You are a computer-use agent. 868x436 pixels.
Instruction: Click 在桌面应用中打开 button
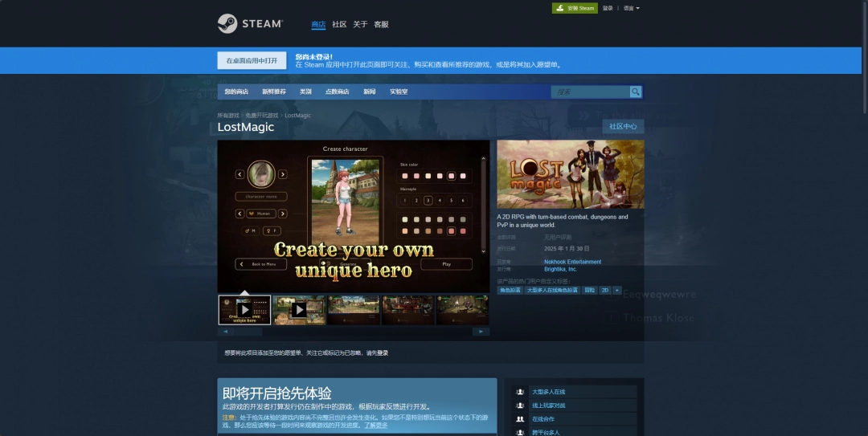click(x=252, y=61)
